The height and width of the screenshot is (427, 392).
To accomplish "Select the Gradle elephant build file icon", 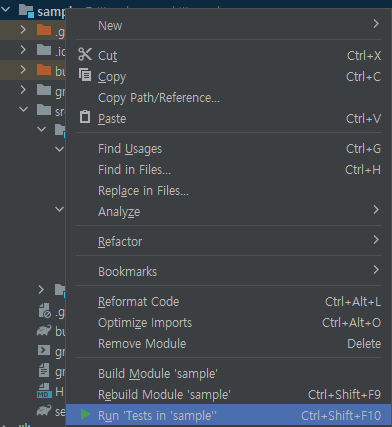I will coord(44,330).
